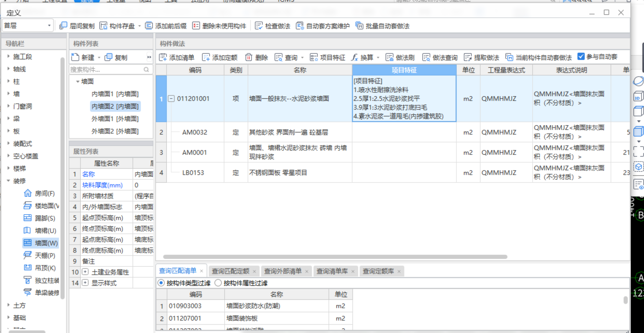Click the 墙面装饰板 cell
The image size is (644, 333).
(277, 318)
